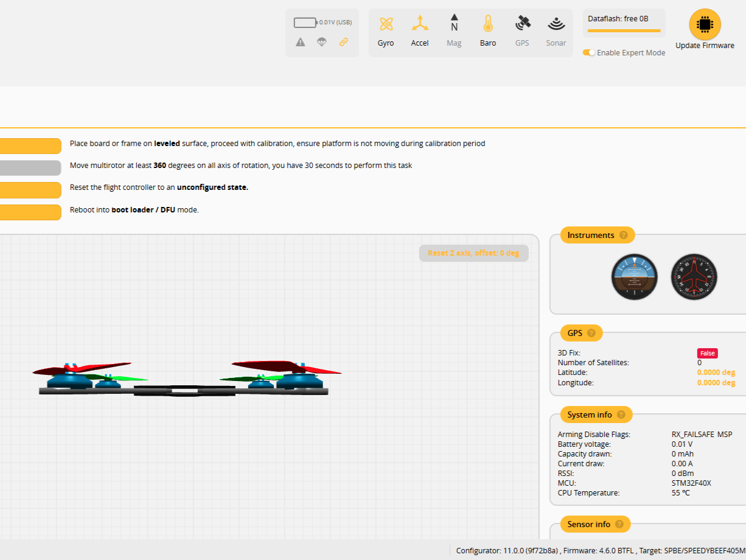Click the Baro thermometer icon

pos(488,24)
